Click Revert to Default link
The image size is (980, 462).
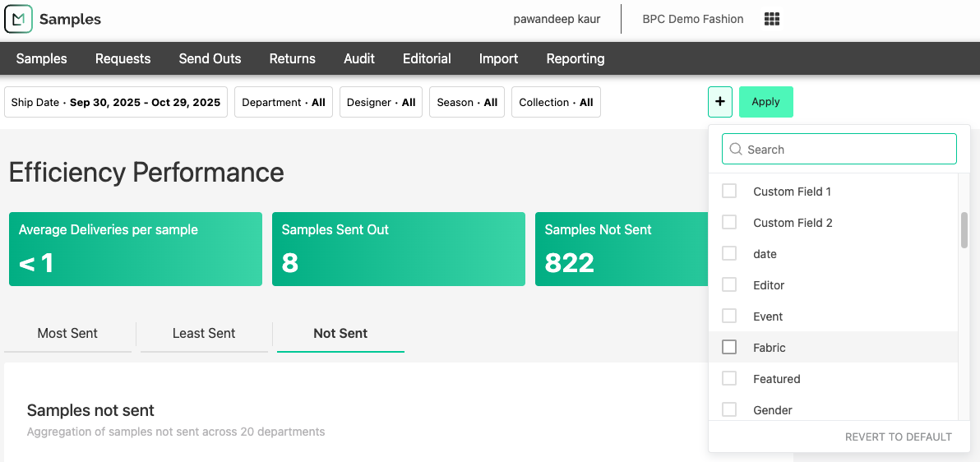[x=898, y=437]
